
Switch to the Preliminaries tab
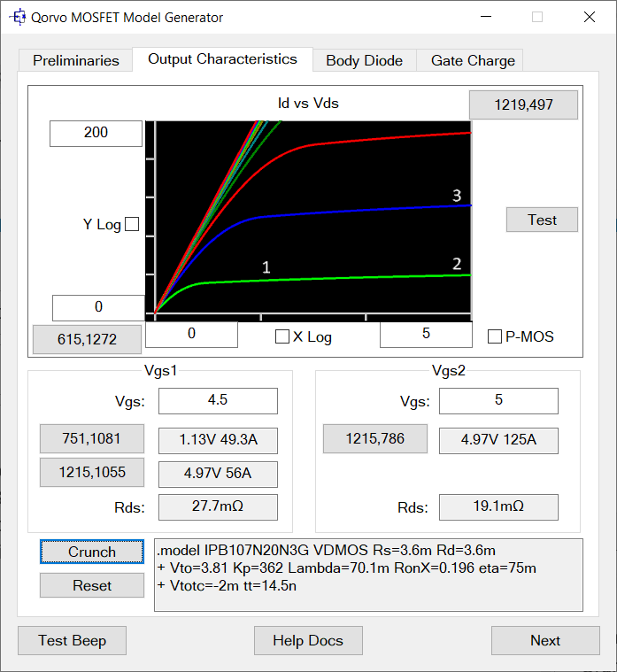(x=76, y=60)
